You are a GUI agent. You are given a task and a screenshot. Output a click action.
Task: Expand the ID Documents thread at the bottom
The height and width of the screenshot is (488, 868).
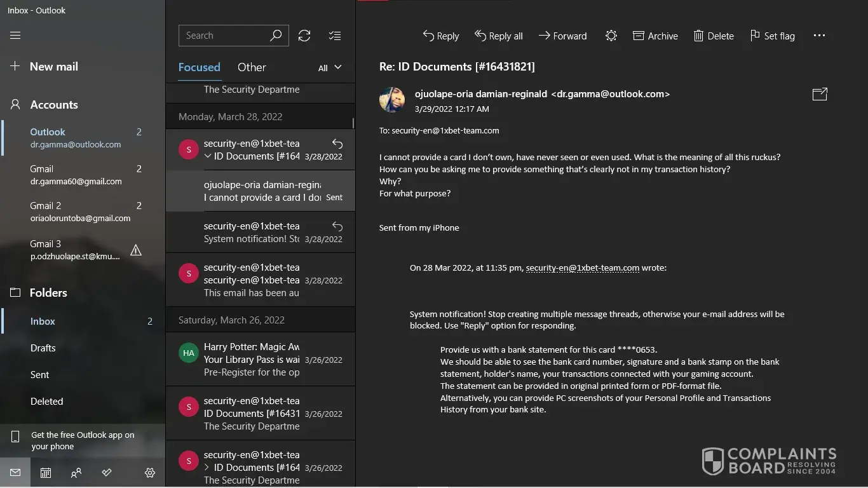click(x=207, y=468)
